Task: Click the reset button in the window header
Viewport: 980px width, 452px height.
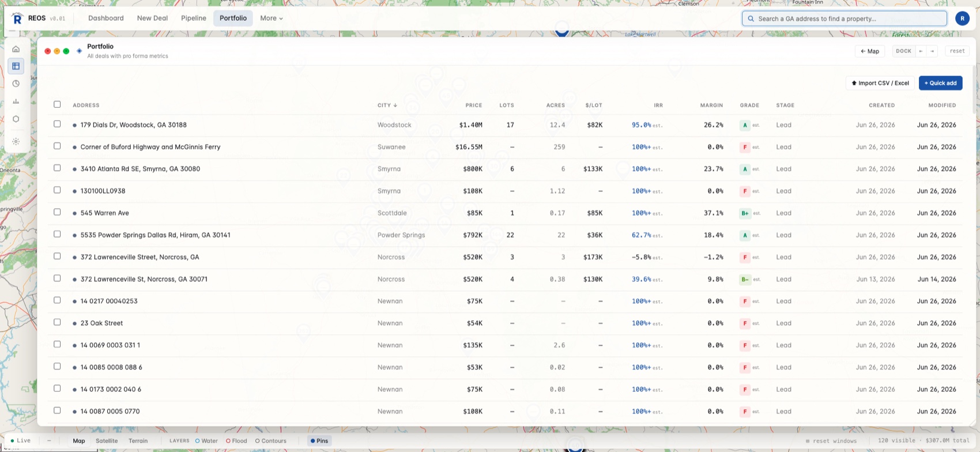Action: pyautogui.click(x=957, y=51)
